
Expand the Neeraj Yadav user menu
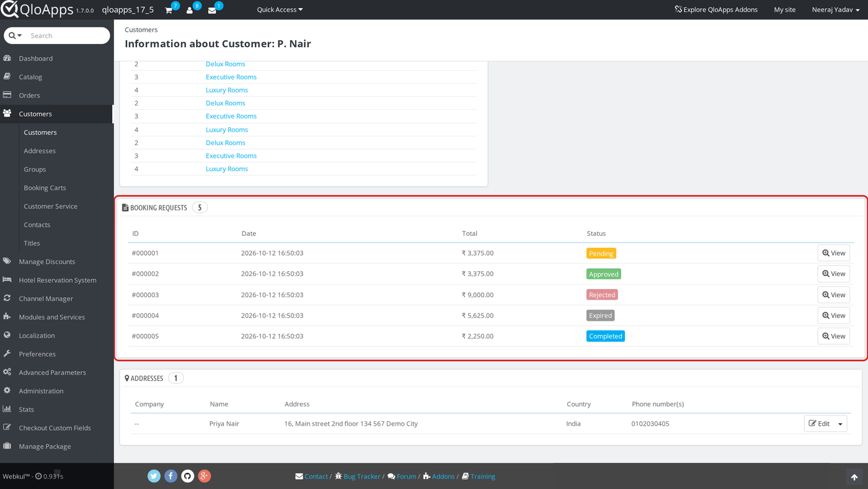836,10
